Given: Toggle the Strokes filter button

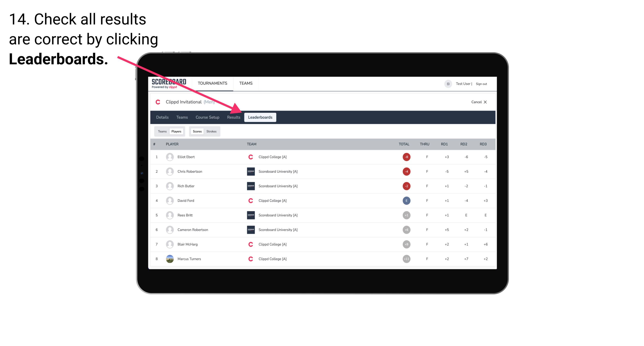Looking at the screenshot, I should tap(212, 131).
